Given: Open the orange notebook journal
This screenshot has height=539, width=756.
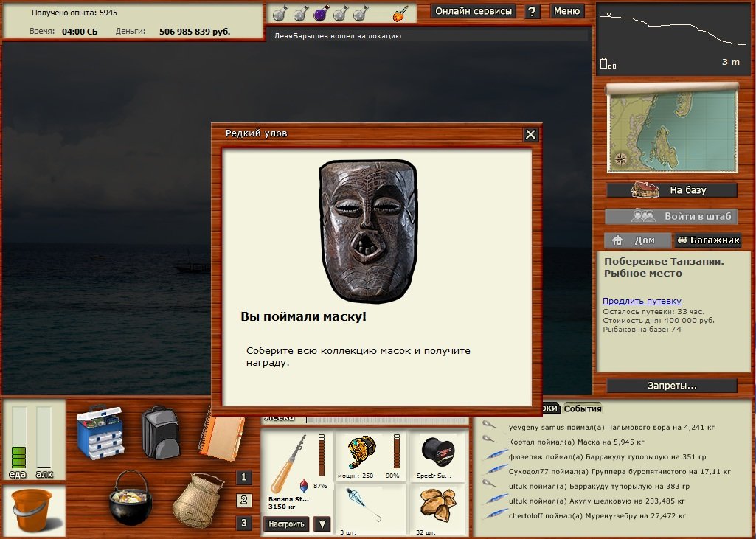Looking at the screenshot, I should click(x=222, y=435).
